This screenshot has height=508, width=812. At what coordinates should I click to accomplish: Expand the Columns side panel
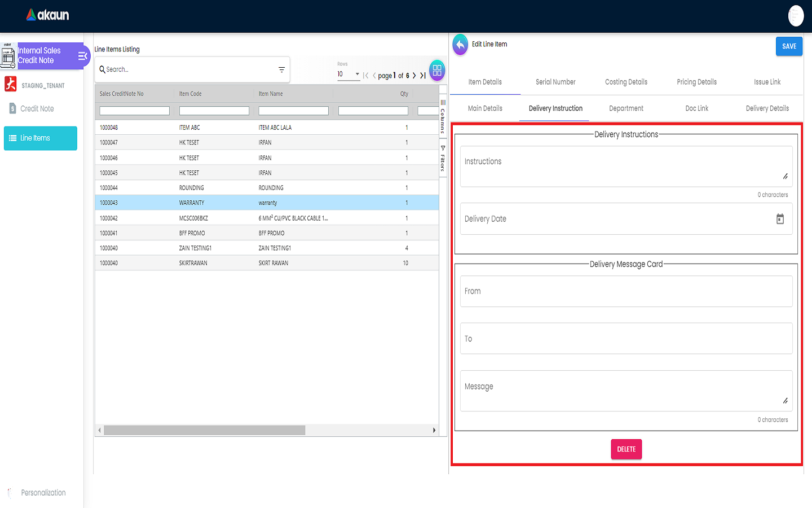[443, 117]
